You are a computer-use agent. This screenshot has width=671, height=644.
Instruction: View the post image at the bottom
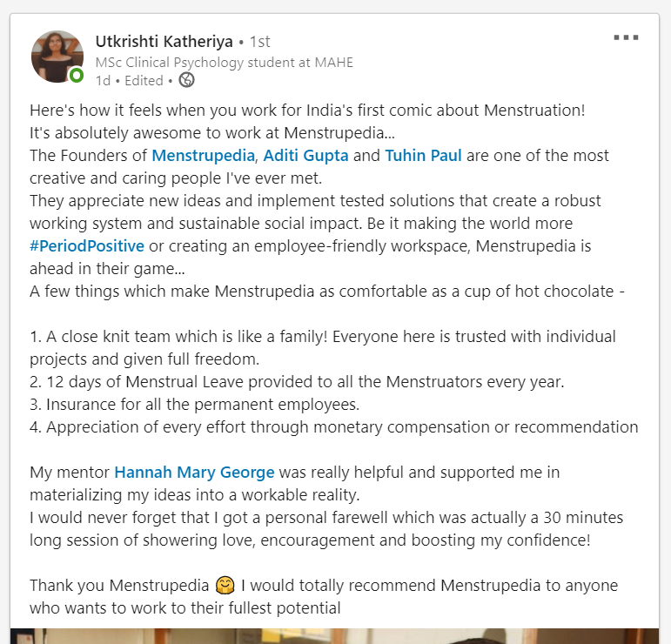(x=335, y=636)
